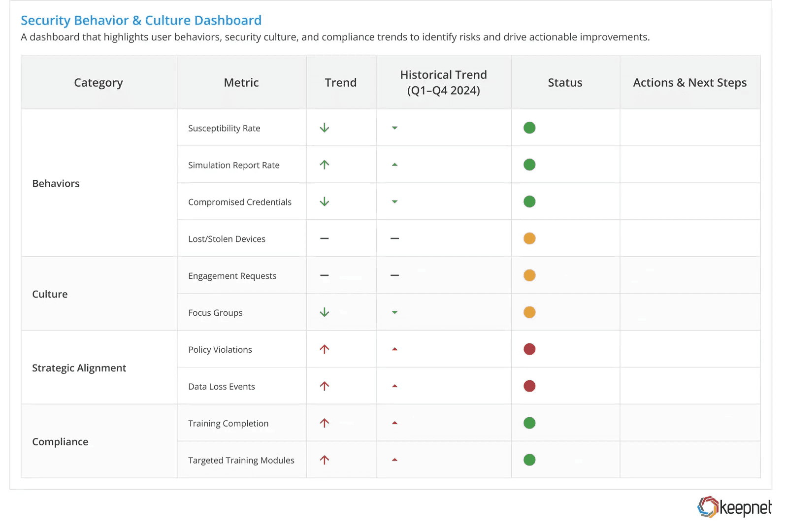
Task: Click the Data Loss Events metric text
Action: (x=222, y=387)
